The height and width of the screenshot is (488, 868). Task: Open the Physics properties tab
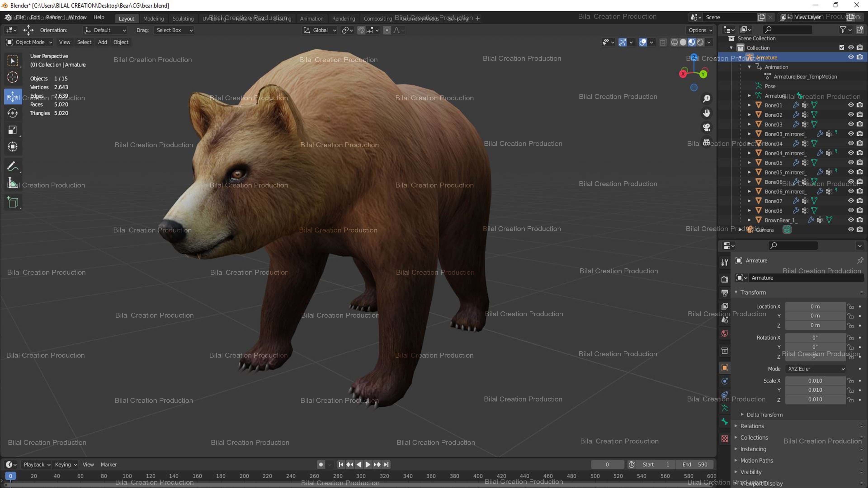click(x=724, y=381)
